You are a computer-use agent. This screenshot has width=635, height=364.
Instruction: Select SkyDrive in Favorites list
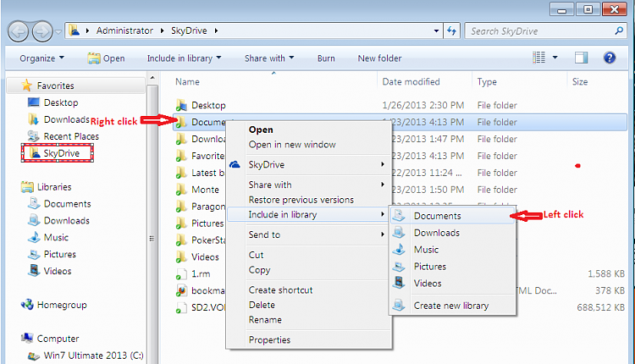(57, 153)
